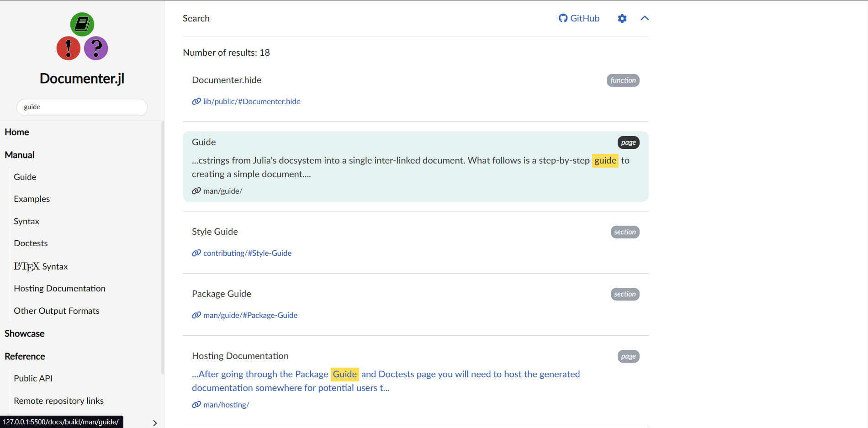Open the Public API reference page
Image resolution: width=868 pixels, height=428 pixels.
tap(33, 378)
